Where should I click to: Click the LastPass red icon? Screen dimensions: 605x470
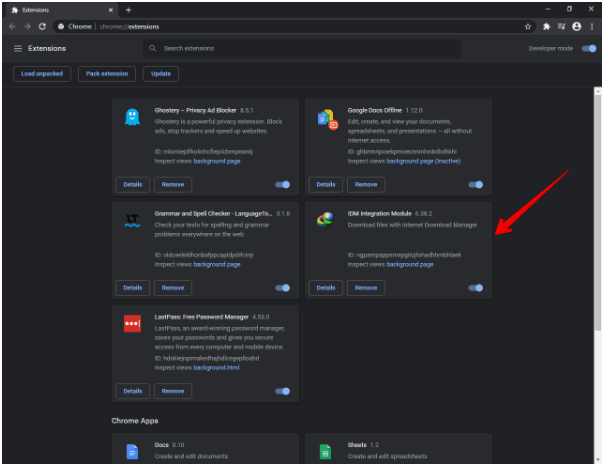pos(132,323)
